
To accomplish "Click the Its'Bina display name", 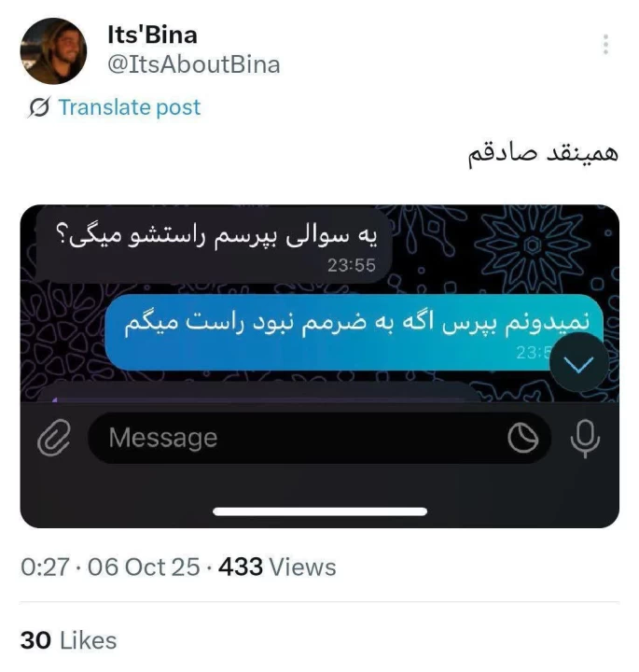I will [x=152, y=35].
